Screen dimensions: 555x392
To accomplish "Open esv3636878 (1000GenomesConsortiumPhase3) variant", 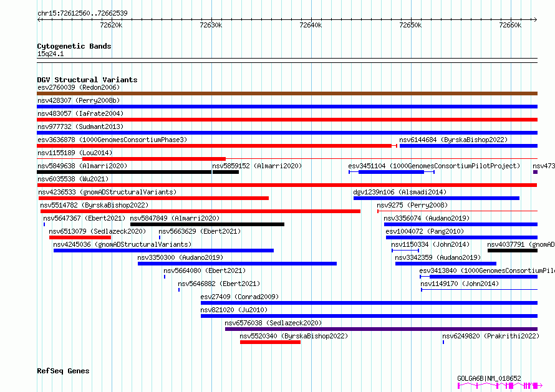I will click(112, 140).
